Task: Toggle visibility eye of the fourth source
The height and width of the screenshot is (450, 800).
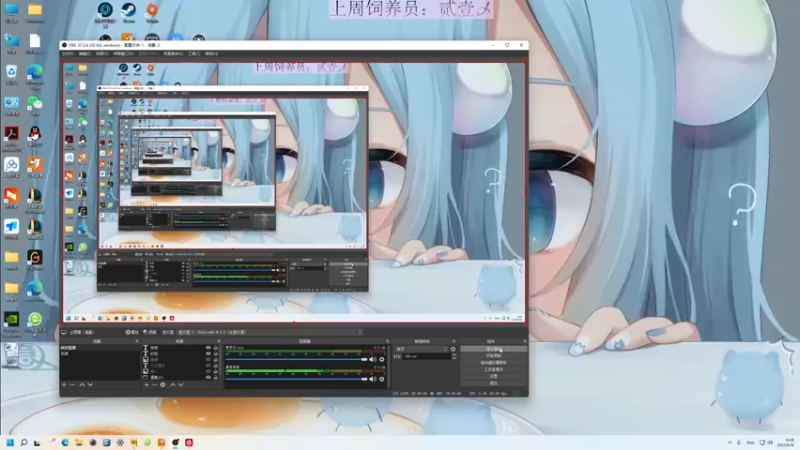Action: point(208,365)
